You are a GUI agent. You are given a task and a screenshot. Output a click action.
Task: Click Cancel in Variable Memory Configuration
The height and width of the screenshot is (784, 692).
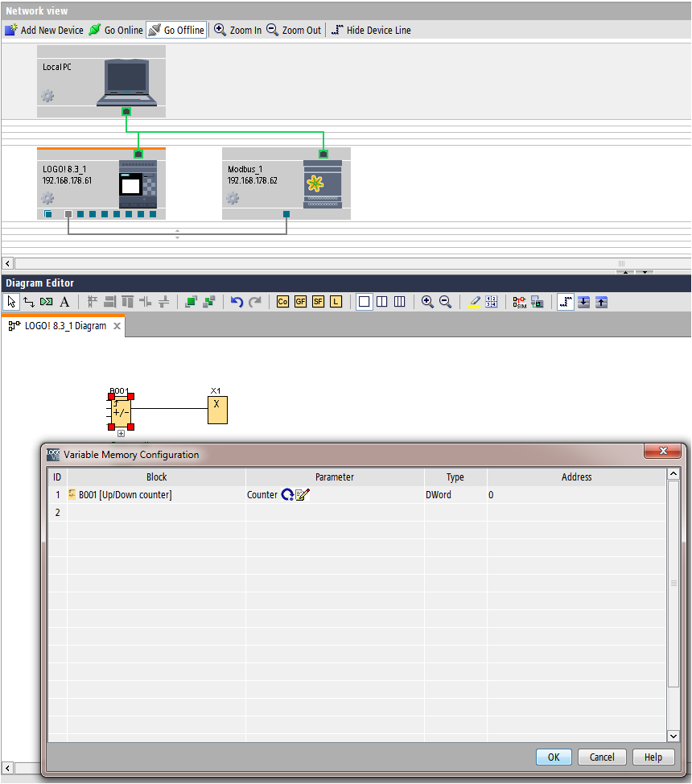602,757
